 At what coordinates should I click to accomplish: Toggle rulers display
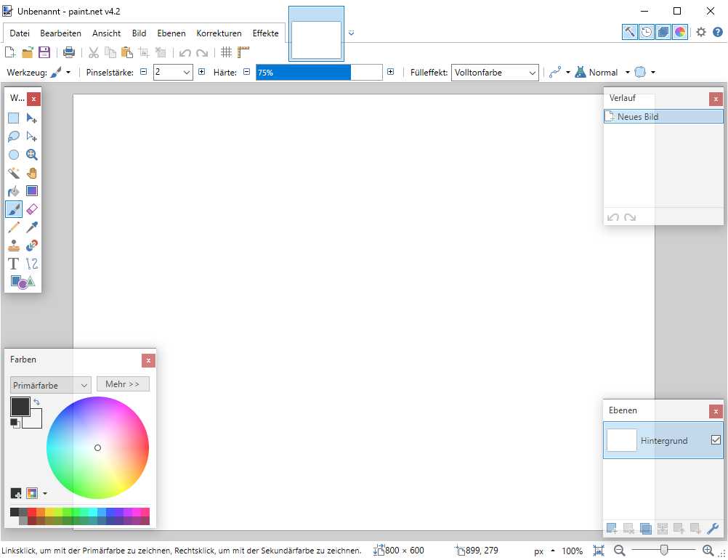point(243,52)
